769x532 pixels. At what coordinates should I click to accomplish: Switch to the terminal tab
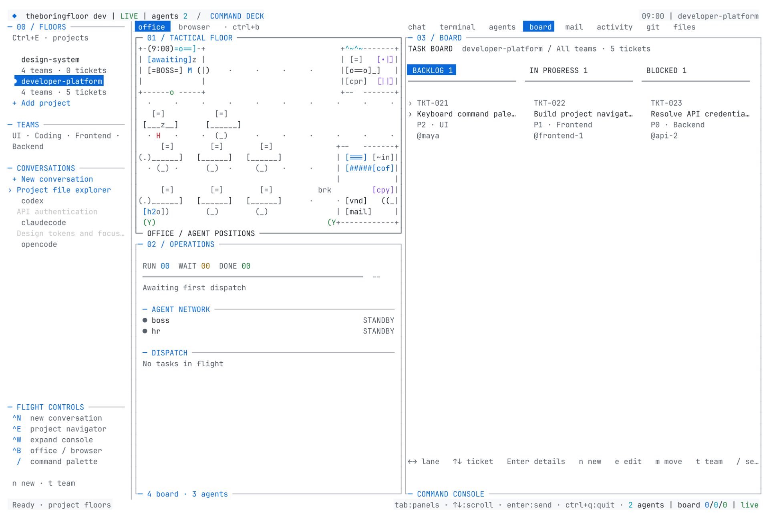pyautogui.click(x=457, y=27)
